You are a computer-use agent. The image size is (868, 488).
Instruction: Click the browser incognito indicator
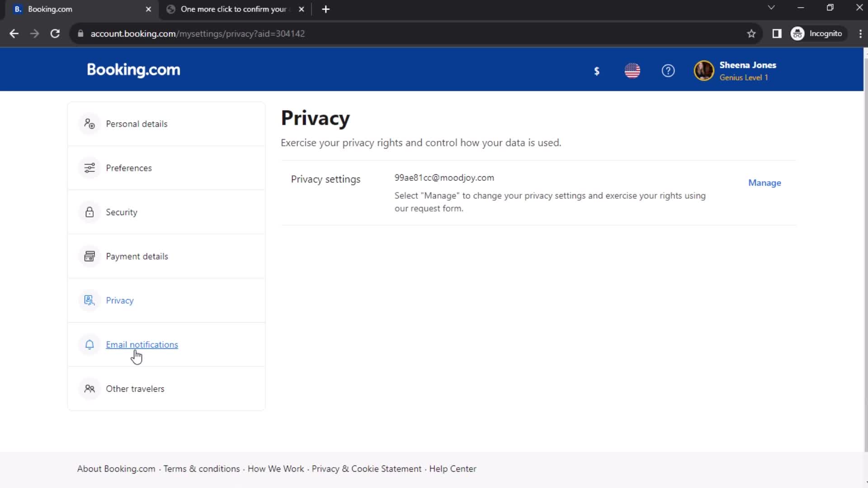point(818,33)
